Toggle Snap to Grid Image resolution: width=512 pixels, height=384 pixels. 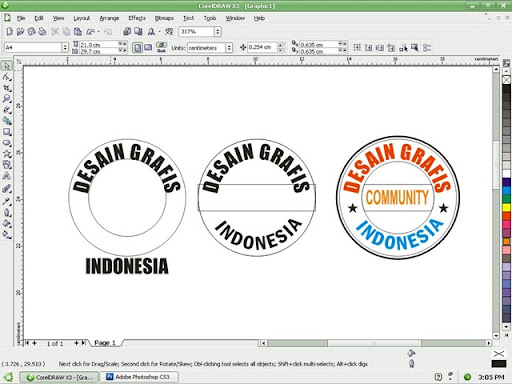click(x=357, y=48)
